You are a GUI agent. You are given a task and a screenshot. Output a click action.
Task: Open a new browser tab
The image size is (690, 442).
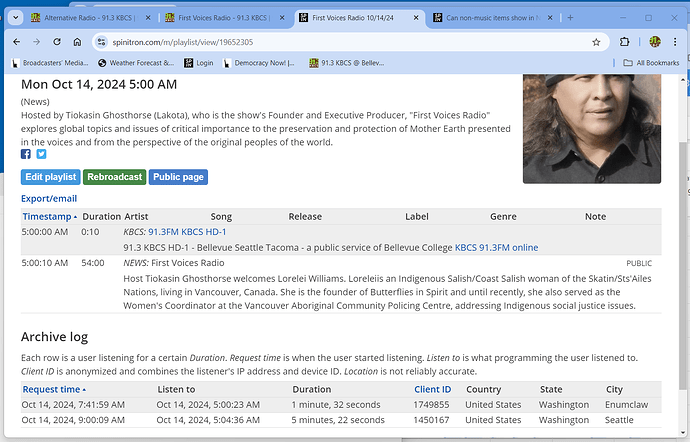point(570,18)
